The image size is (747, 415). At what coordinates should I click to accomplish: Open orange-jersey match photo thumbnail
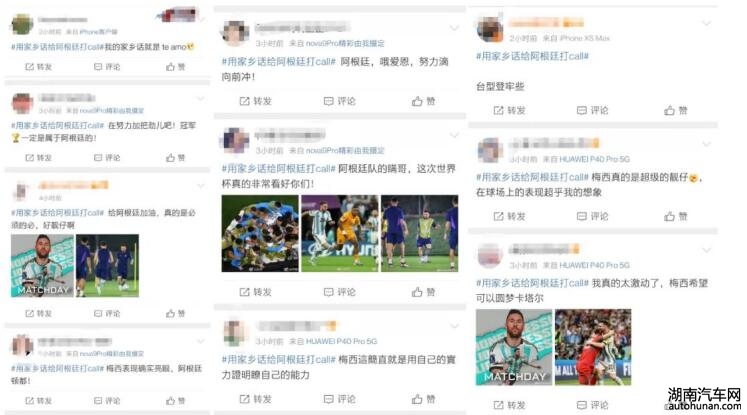pos(340,233)
